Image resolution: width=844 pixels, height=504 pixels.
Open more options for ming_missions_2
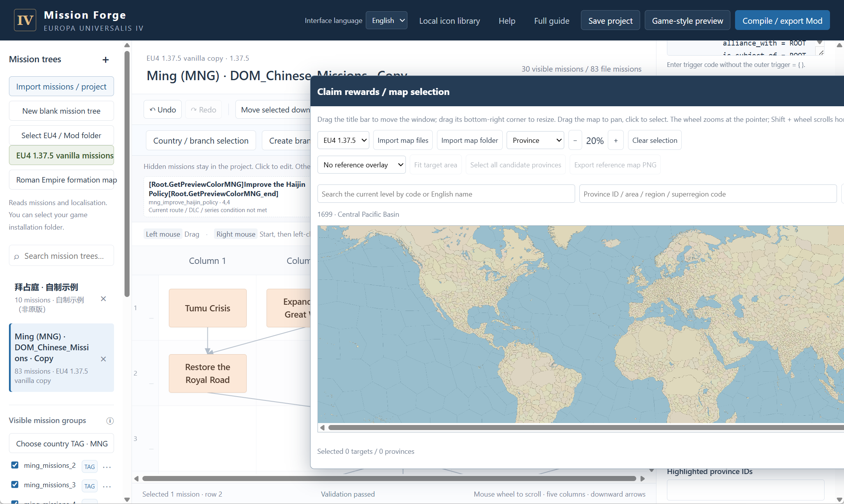pos(107,467)
